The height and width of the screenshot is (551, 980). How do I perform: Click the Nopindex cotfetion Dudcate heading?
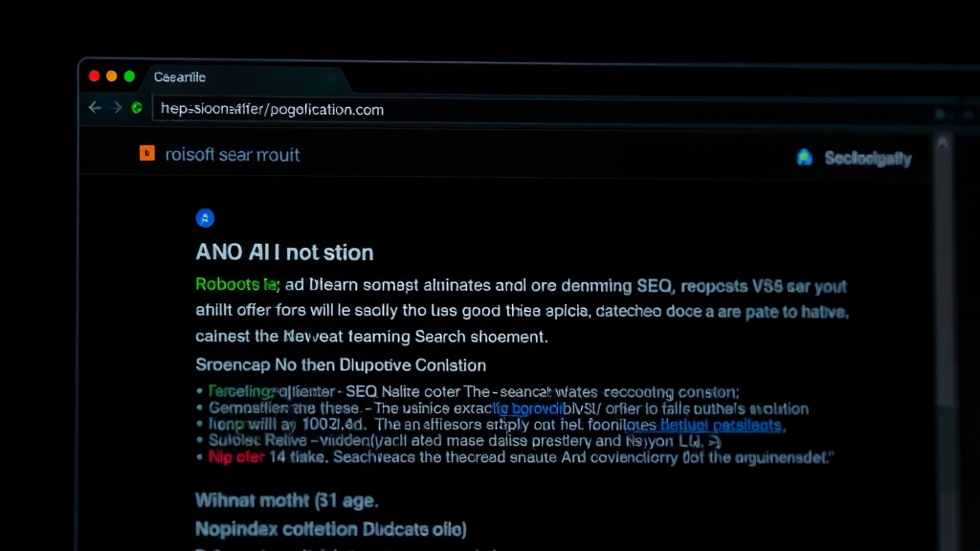tap(331, 529)
